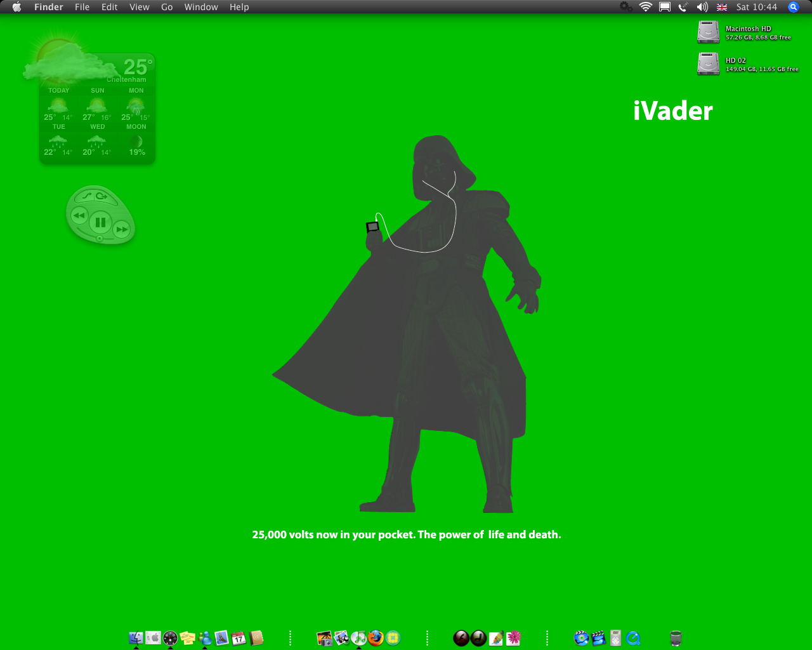Open the Finder menu
The height and width of the screenshot is (650, 812).
(49, 7)
